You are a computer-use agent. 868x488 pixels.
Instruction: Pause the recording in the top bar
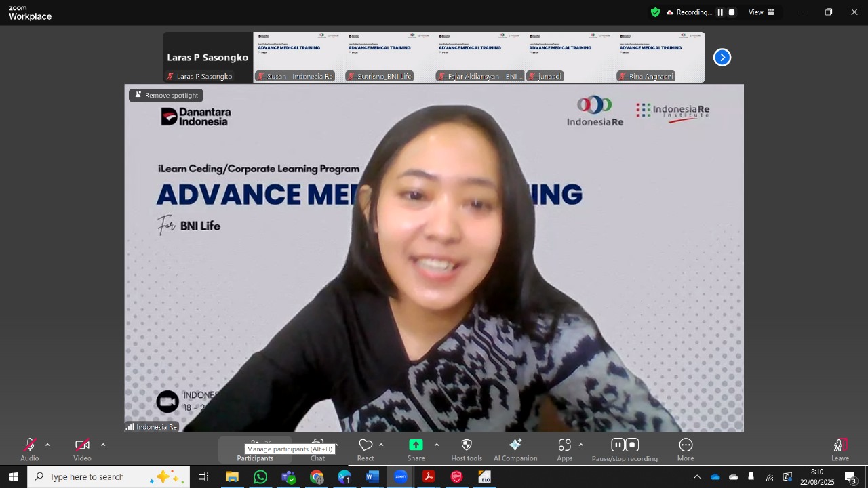click(x=720, y=12)
